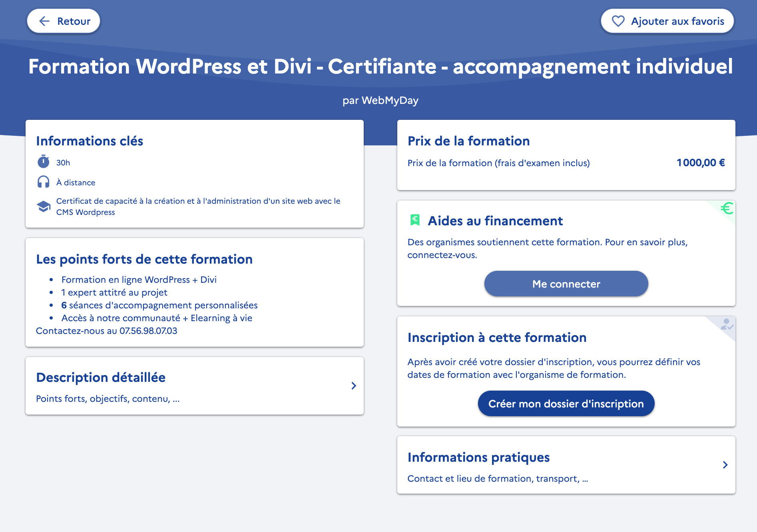Image resolution: width=757 pixels, height=532 pixels.
Task: Click the 'Les points forts de cette formation' heading
Action: point(144,259)
